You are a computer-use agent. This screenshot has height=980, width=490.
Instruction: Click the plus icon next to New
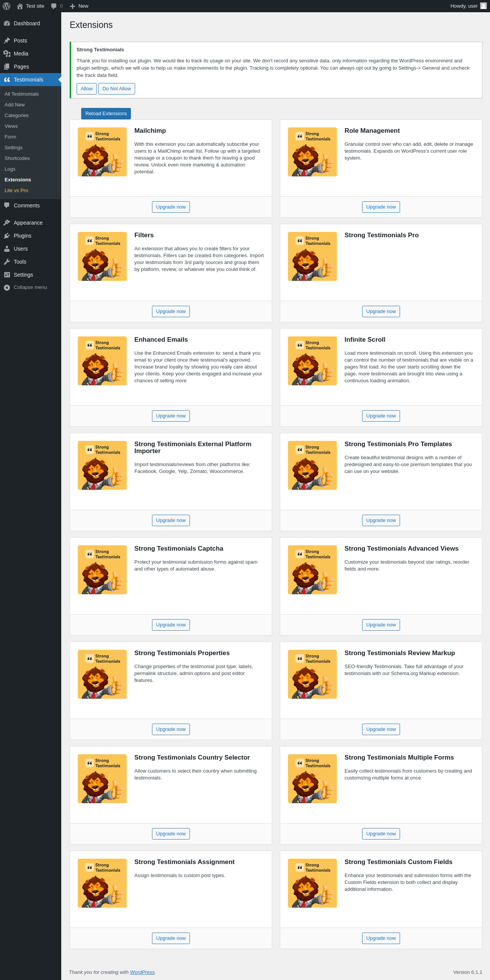click(72, 6)
